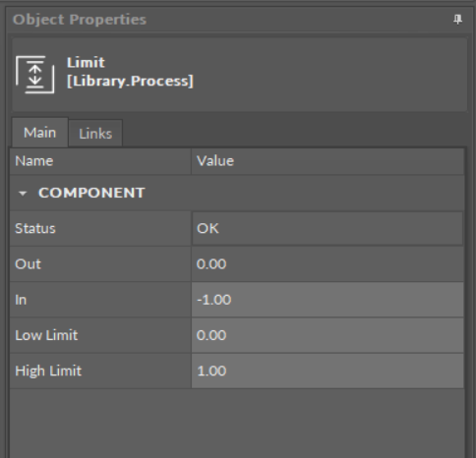The width and height of the screenshot is (476, 458).
Task: Edit the Low Limit value field
Action: pyautogui.click(x=327, y=335)
